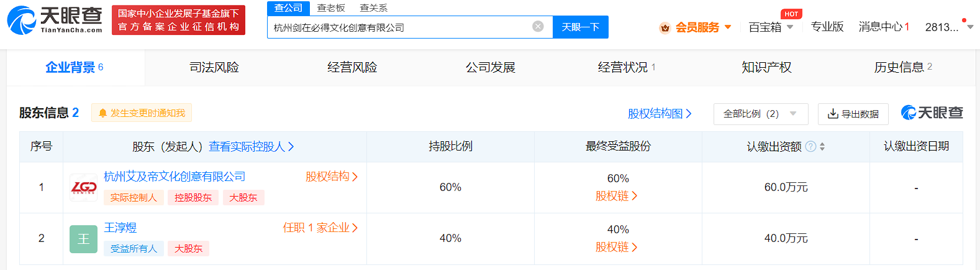Select the 知识产权 tab
980x270 pixels.
tap(766, 67)
